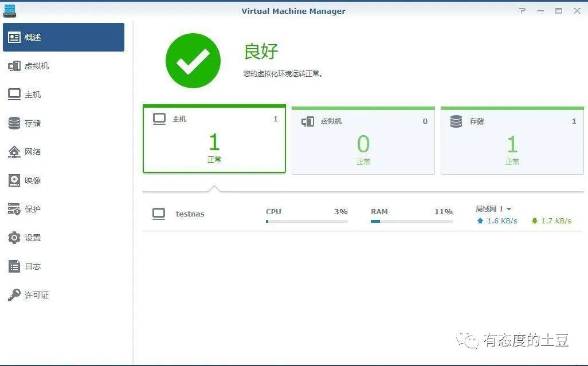The width and height of the screenshot is (588, 366).
Task: Click the CPU label
Action: point(273,212)
